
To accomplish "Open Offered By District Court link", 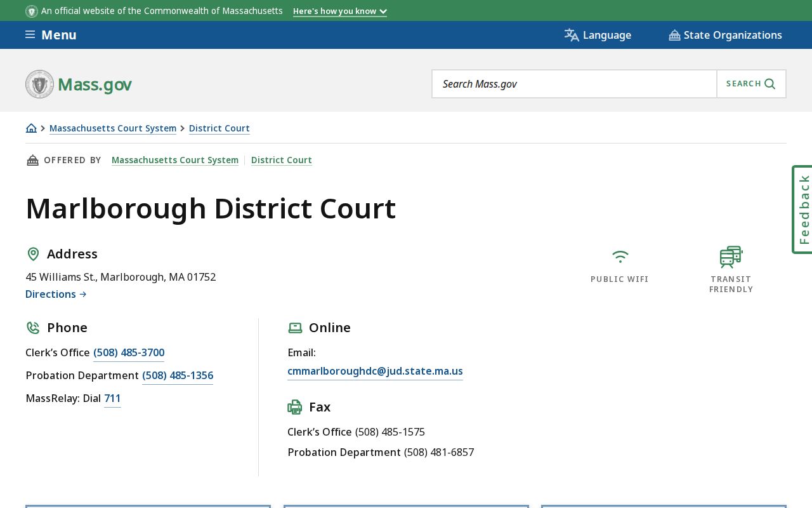I will coord(282,160).
